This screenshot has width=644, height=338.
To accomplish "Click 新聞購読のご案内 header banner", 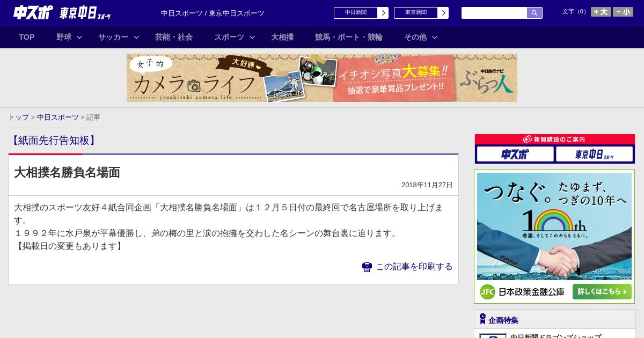I will [555, 139].
